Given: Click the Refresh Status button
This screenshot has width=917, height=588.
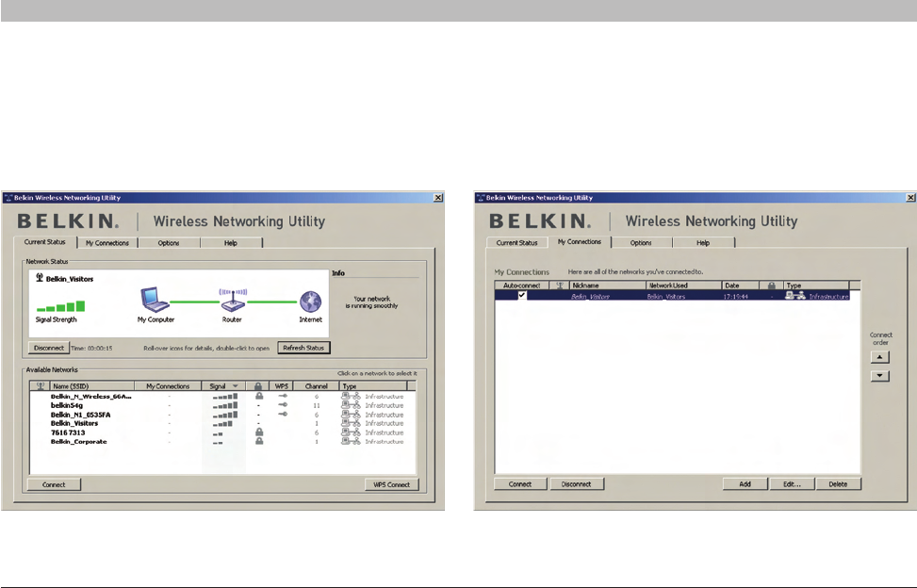Looking at the screenshot, I should 303,348.
